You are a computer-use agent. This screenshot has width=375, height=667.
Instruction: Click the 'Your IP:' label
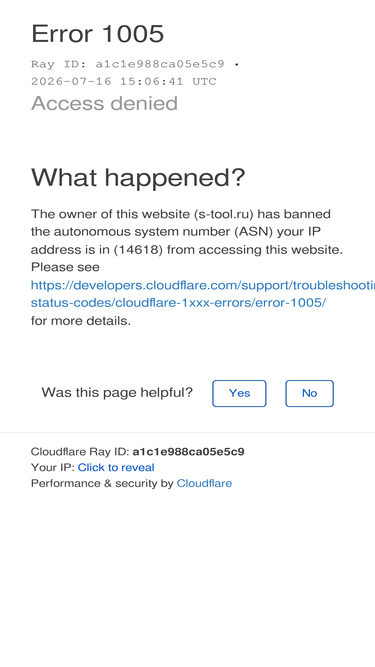pos(53,467)
